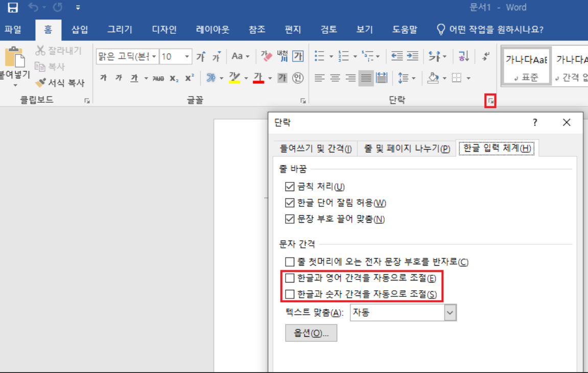Increase font size with the grow font icon
Screen dimensions: 588x373
201,56
